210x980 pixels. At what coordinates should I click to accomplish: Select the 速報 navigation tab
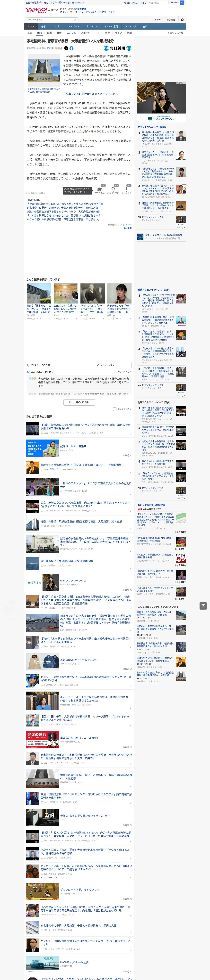point(43,27)
